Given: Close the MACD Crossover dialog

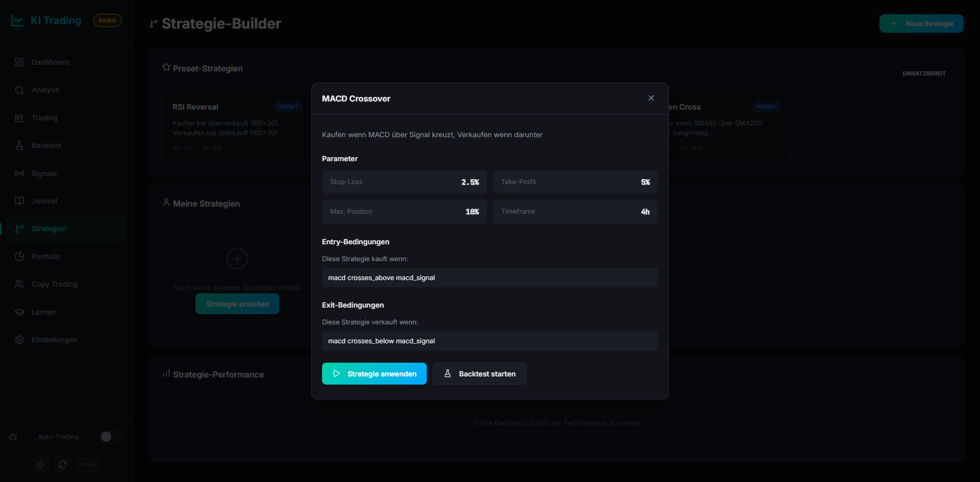Looking at the screenshot, I should [651, 98].
